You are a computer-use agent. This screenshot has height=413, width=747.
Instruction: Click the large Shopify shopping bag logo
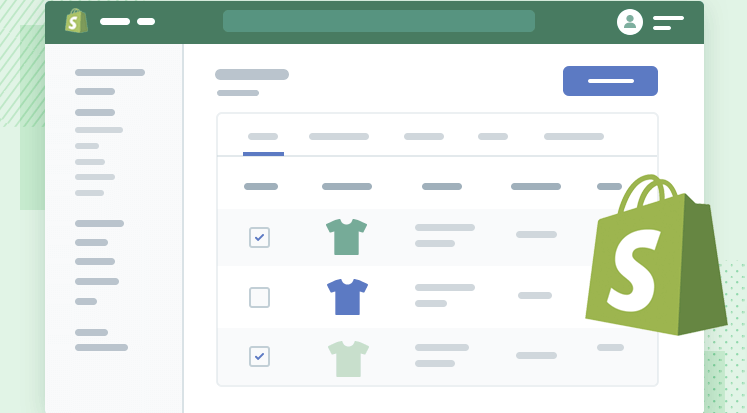tap(656, 255)
